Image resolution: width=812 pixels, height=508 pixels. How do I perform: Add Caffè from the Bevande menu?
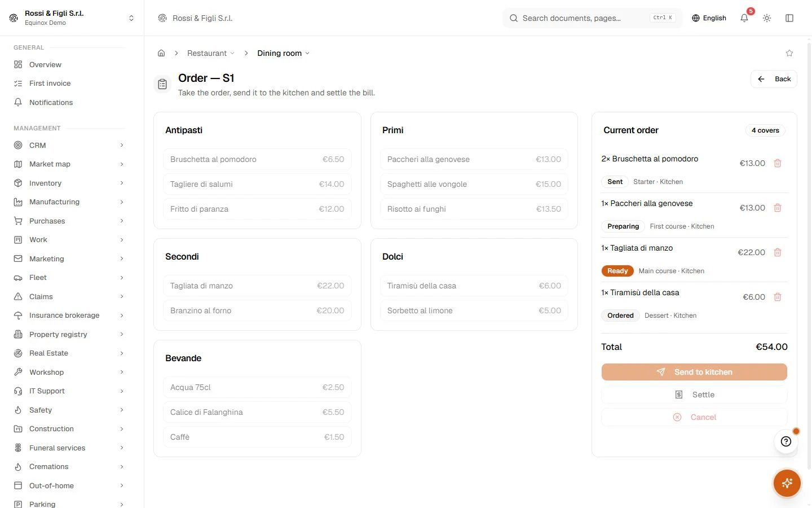tap(257, 437)
